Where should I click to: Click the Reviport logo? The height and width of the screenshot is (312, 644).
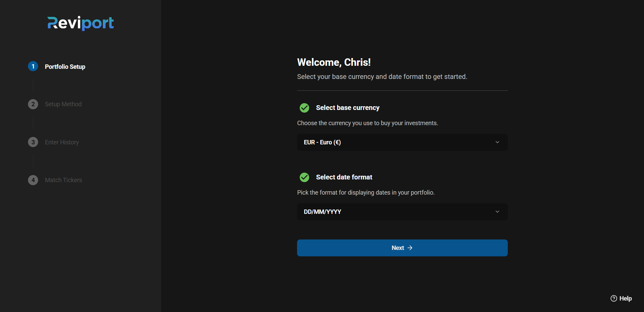[81, 23]
